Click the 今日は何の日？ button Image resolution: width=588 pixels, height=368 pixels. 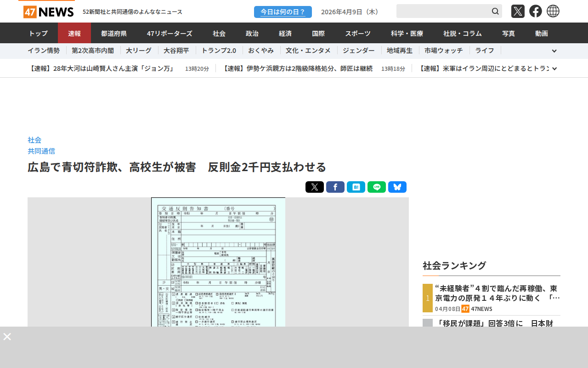coord(283,12)
